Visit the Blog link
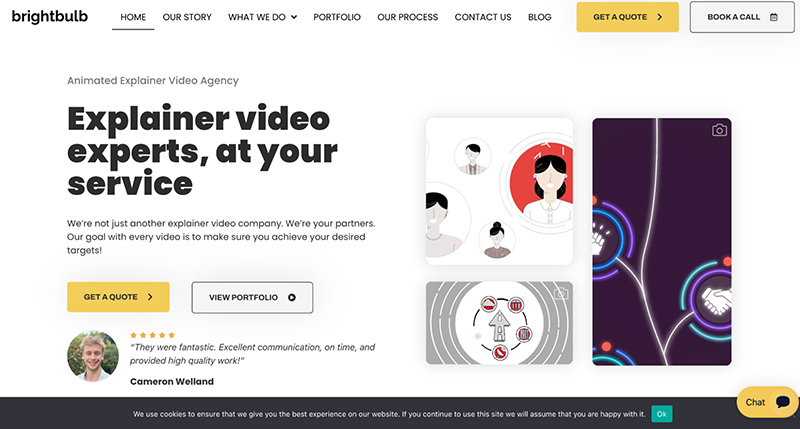The image size is (800, 429). (x=539, y=17)
